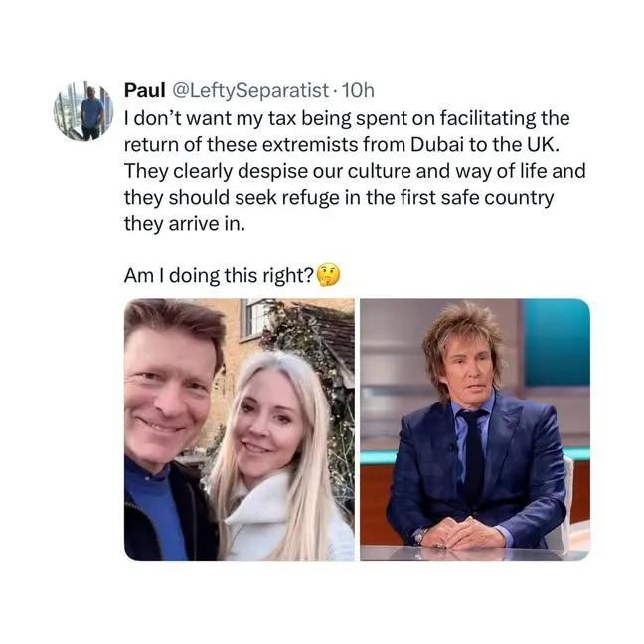Open the "10h" tweet timestamp
The width and height of the screenshot is (644, 644).
click(x=358, y=91)
